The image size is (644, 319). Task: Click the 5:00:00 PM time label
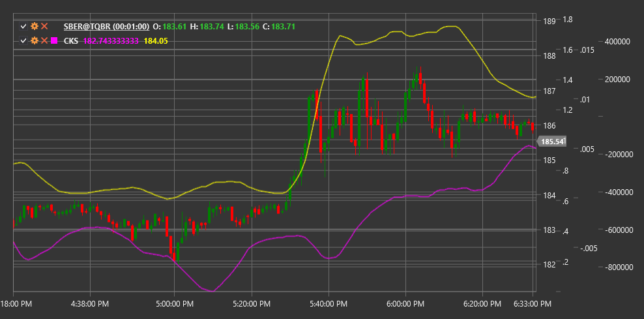pos(174,304)
